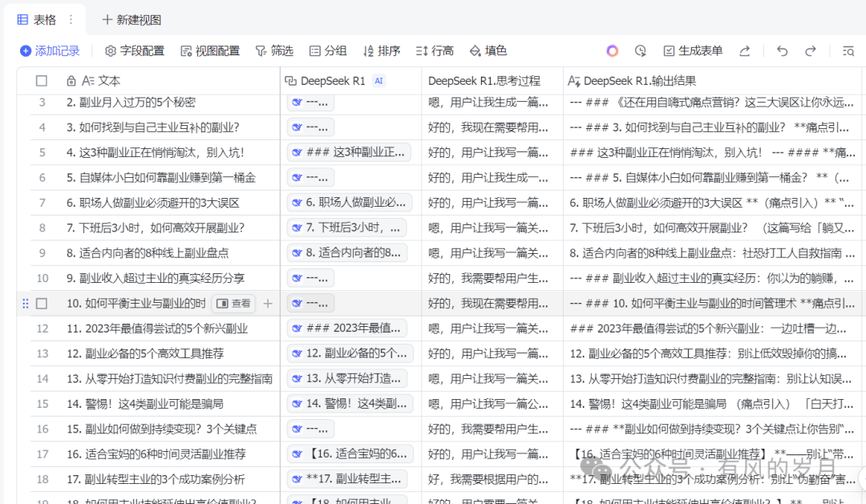Open the 排序 sort menu
866x504 pixels.
pyautogui.click(x=382, y=50)
